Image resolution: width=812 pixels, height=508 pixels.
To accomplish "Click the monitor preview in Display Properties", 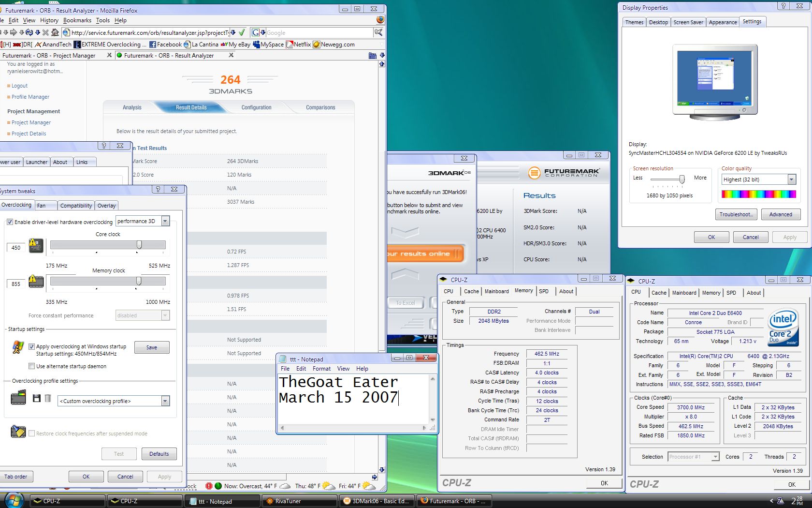I will [x=715, y=82].
